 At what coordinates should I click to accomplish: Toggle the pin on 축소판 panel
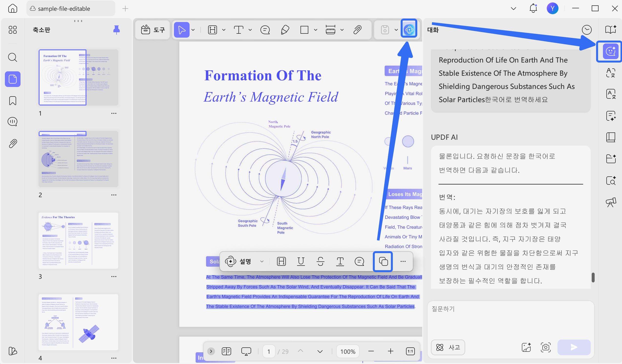pos(117,30)
